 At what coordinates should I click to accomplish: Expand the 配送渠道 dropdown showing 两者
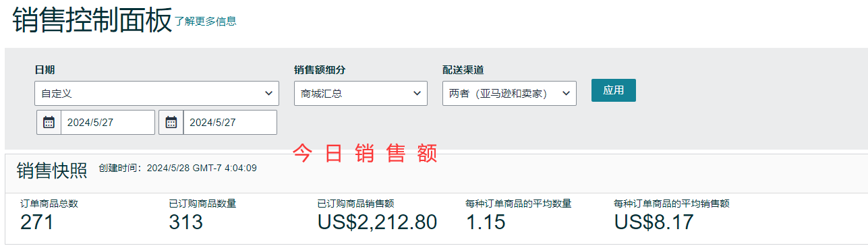coord(509,93)
